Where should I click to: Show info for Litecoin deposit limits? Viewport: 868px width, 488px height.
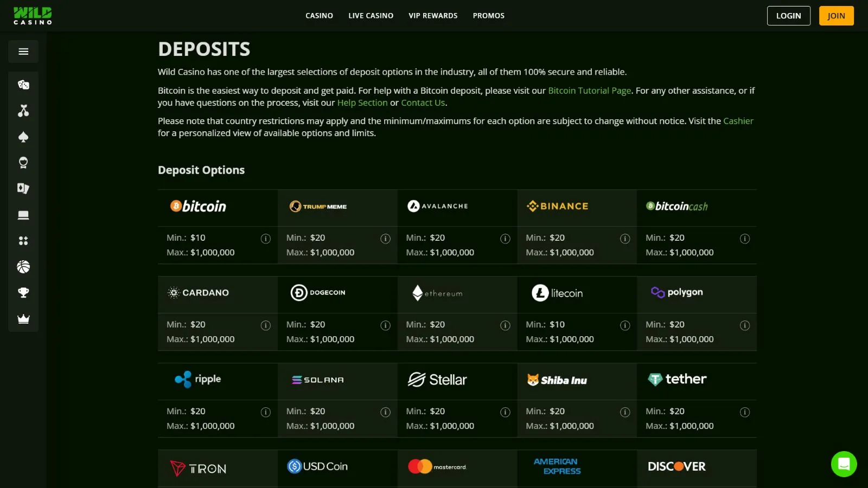625,325
